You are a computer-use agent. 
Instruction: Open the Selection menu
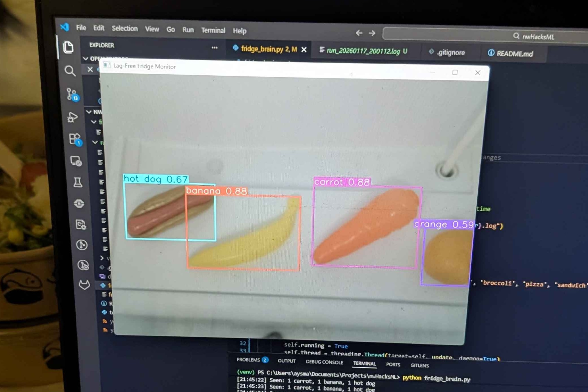124,29
